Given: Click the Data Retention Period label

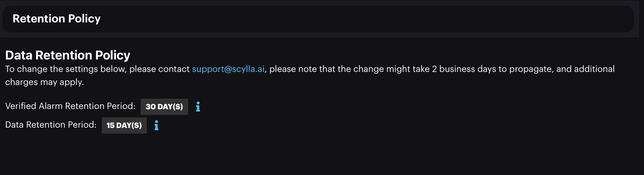Looking at the screenshot, I should point(51,125).
